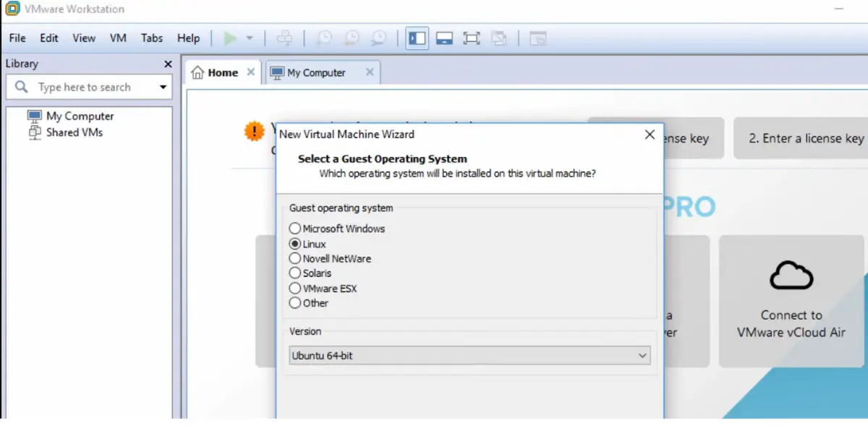The width and height of the screenshot is (868, 434).
Task: Toggle the thumbnail bar view icon
Action: [444, 38]
